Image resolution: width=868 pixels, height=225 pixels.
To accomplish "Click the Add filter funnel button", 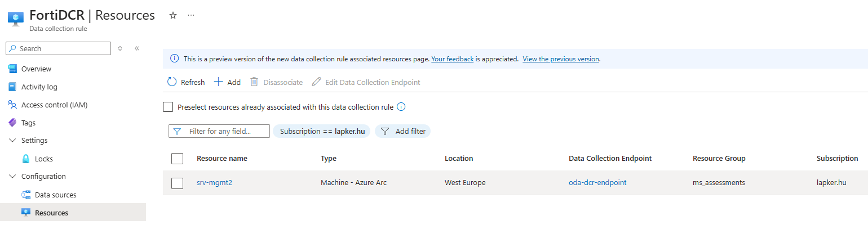I will tap(402, 131).
